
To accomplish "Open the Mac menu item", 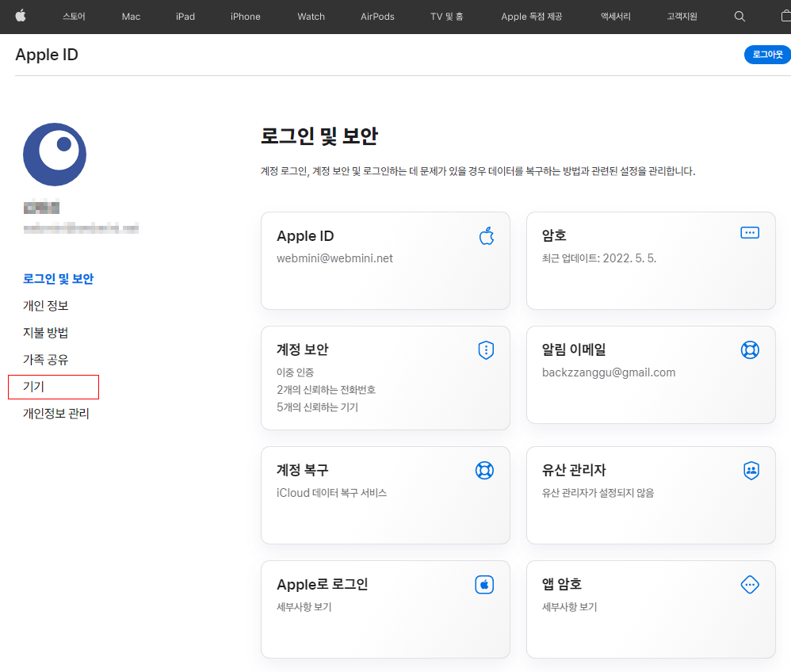I will 131,17.
